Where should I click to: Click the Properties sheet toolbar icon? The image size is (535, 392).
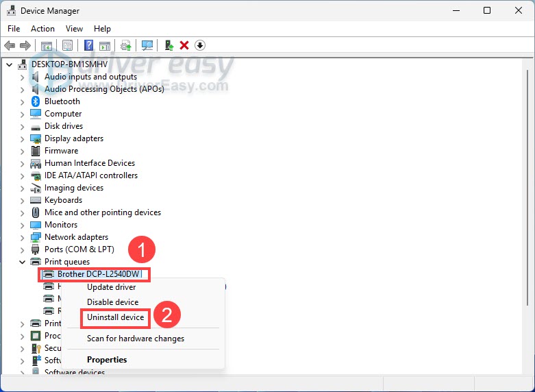[67, 45]
